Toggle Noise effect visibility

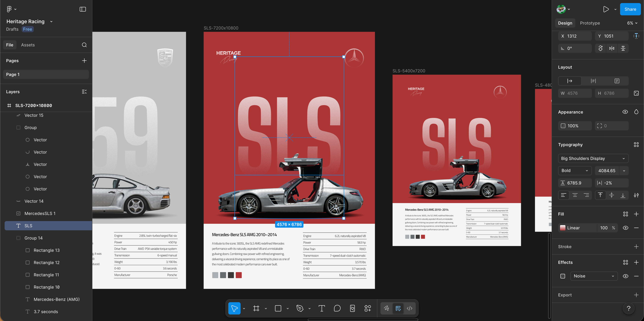625,276
